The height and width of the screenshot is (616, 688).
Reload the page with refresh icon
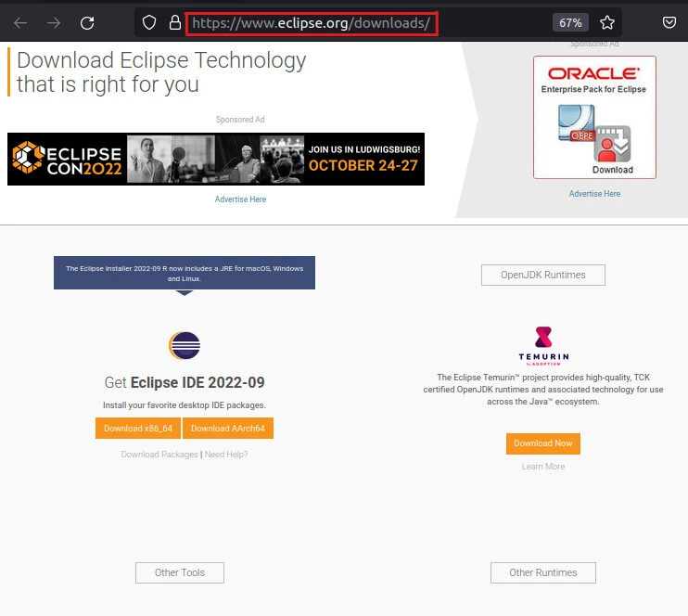click(x=87, y=22)
